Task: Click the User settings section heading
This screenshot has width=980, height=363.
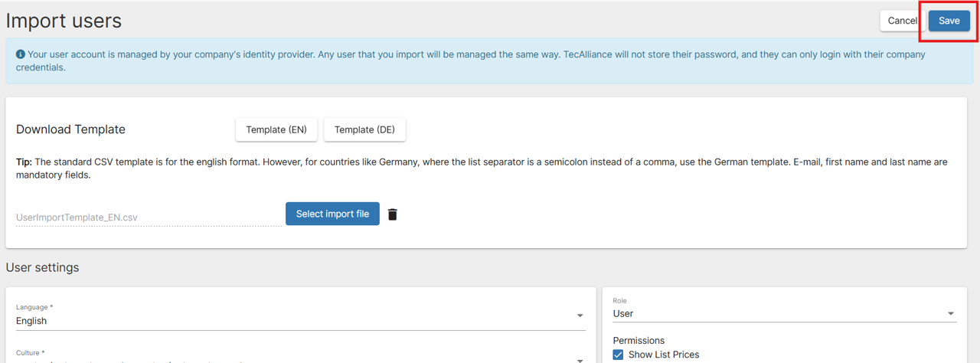Action: pyautogui.click(x=42, y=267)
